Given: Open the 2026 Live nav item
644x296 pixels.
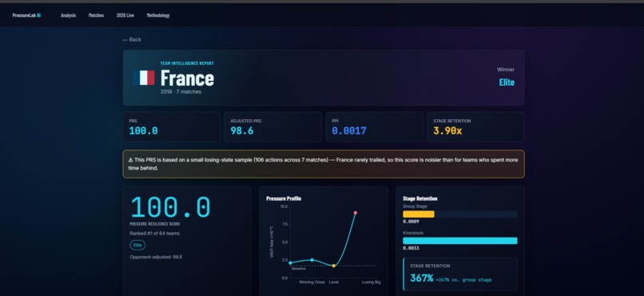Looking at the screenshot, I should pos(125,15).
